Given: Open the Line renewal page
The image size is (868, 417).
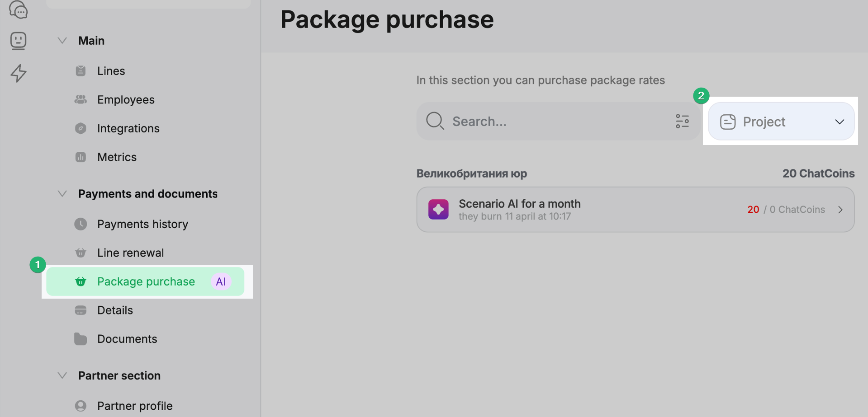Looking at the screenshot, I should tap(130, 253).
